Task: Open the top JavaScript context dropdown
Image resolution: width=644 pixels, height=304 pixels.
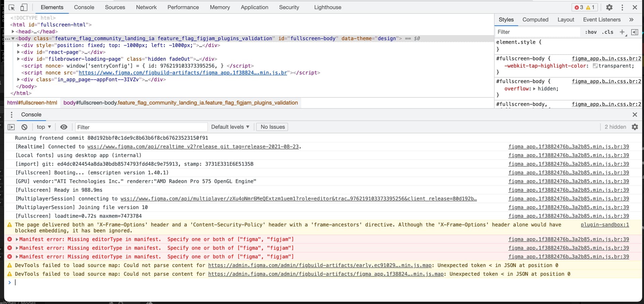Action: coord(44,127)
